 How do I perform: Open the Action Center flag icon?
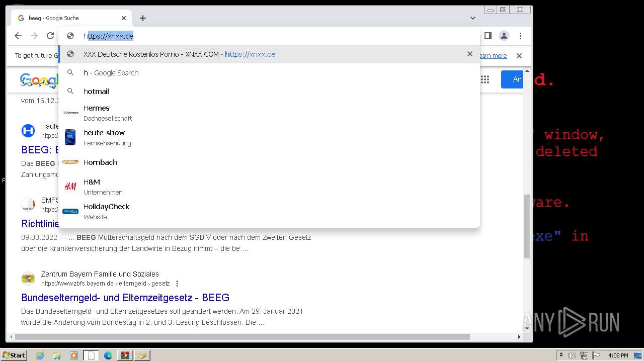tap(596, 355)
